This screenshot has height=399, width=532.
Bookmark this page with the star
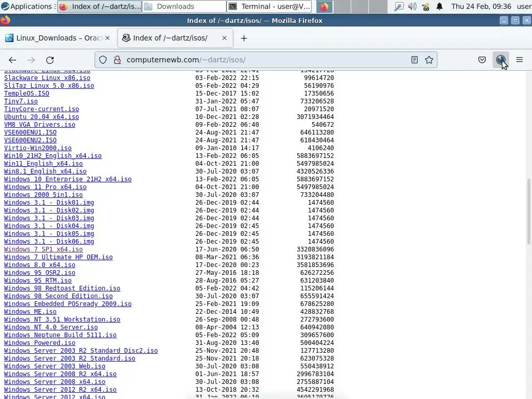tap(429, 60)
